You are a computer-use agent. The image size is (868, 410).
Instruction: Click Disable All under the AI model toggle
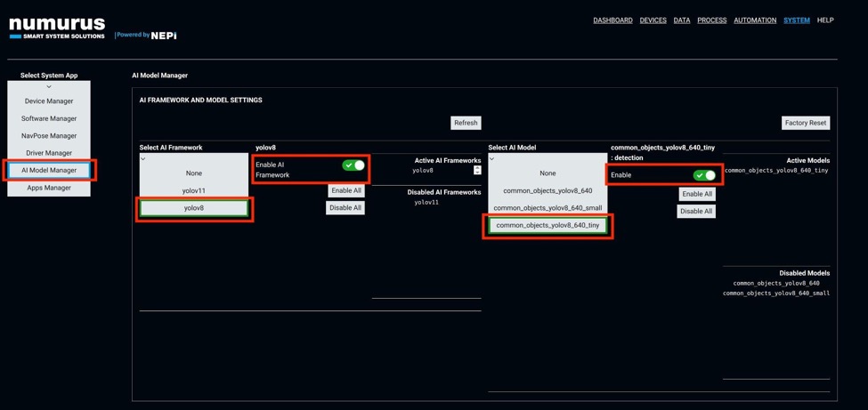tap(696, 212)
